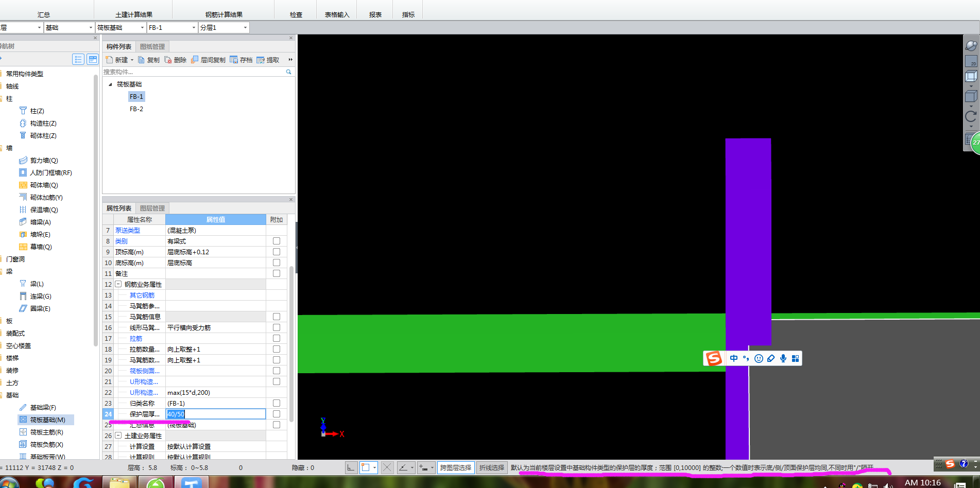Open the 表格输入 ribbon tab
The width and height of the screenshot is (980, 488).
(337, 14)
